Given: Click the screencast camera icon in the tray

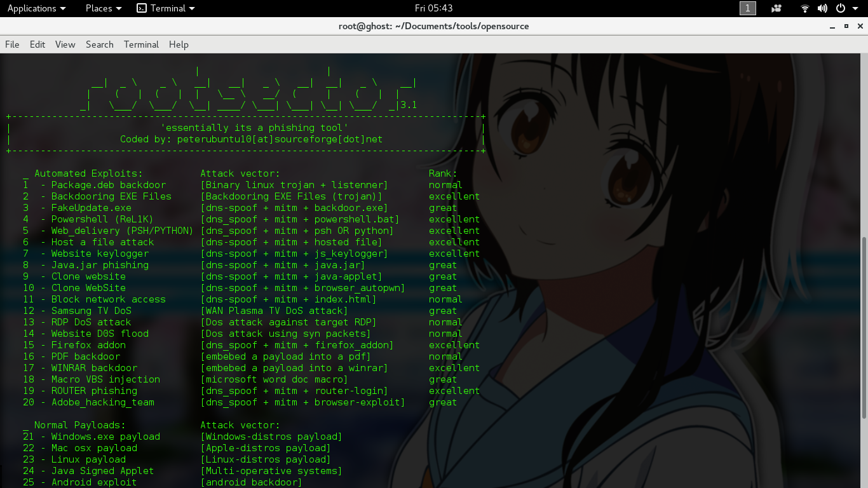Looking at the screenshot, I should [x=776, y=8].
